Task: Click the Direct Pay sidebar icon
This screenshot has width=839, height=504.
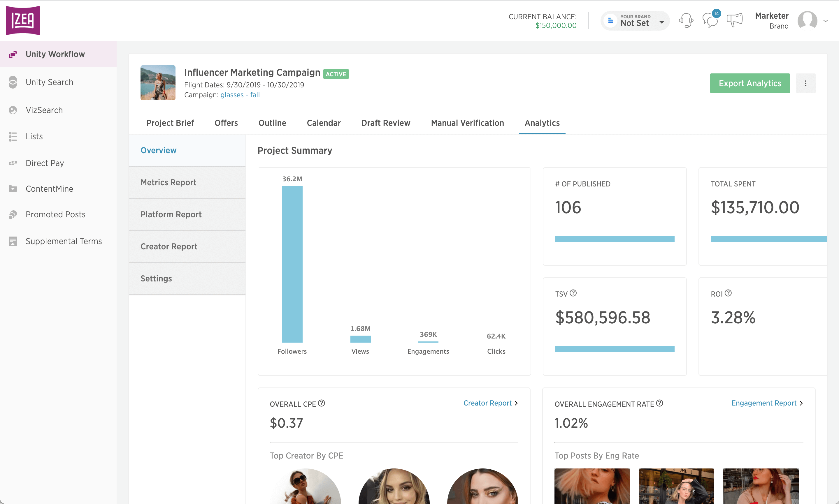Action: click(13, 163)
